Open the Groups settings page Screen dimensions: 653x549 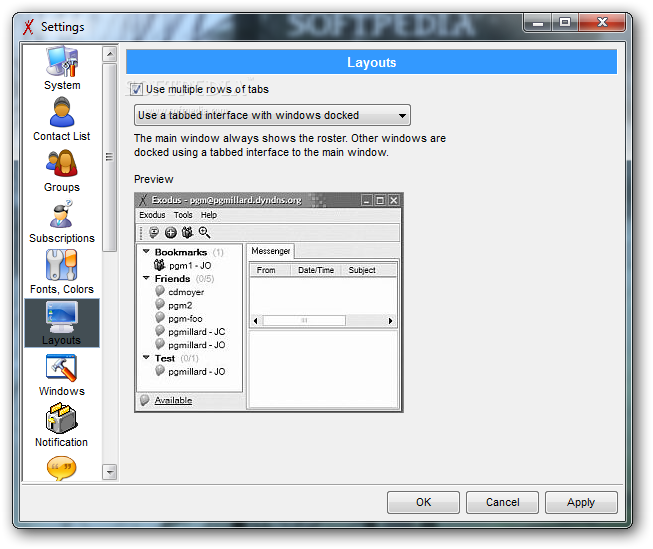point(62,171)
